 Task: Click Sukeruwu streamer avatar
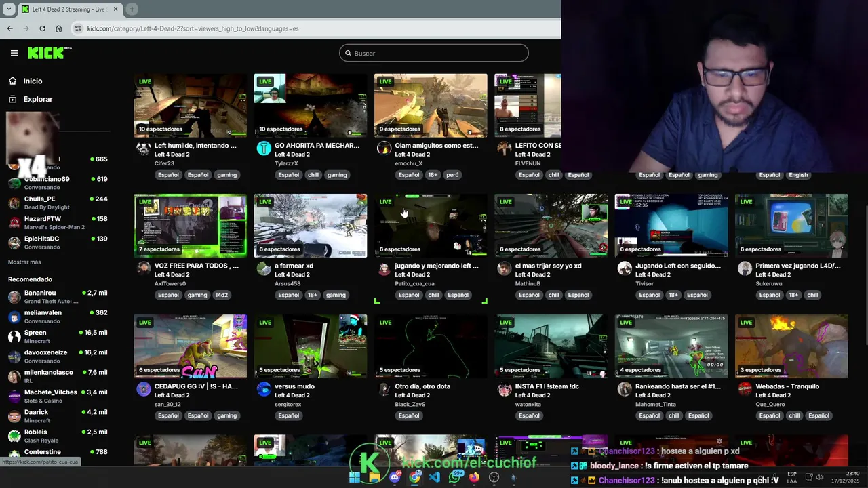745,268
